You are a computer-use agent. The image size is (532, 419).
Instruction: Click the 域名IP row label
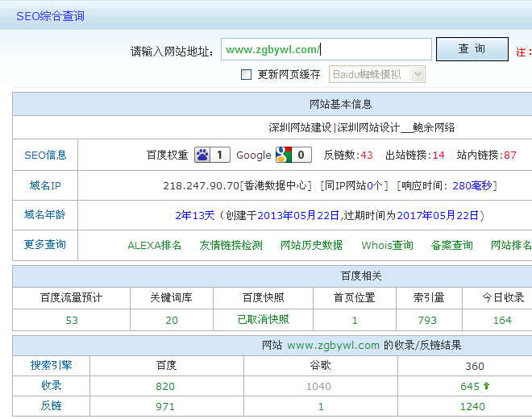45,185
